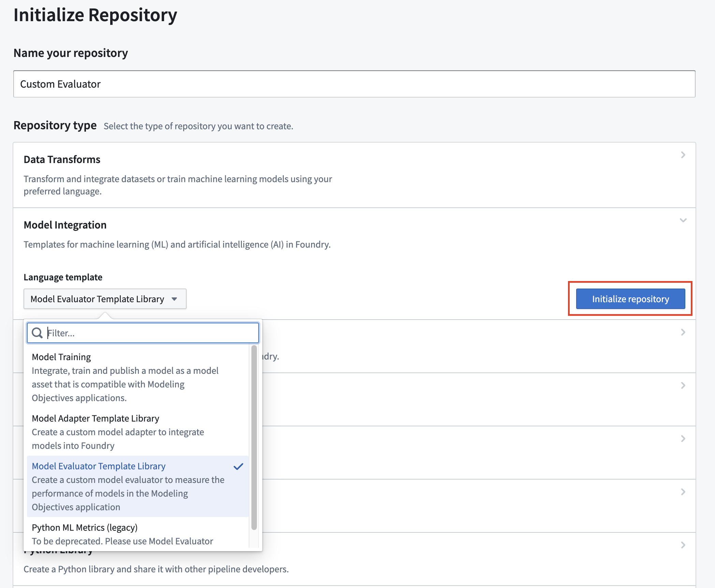This screenshot has height=588, width=715.
Task: Click the caret arrow in language template dropdown
Action: coord(174,299)
